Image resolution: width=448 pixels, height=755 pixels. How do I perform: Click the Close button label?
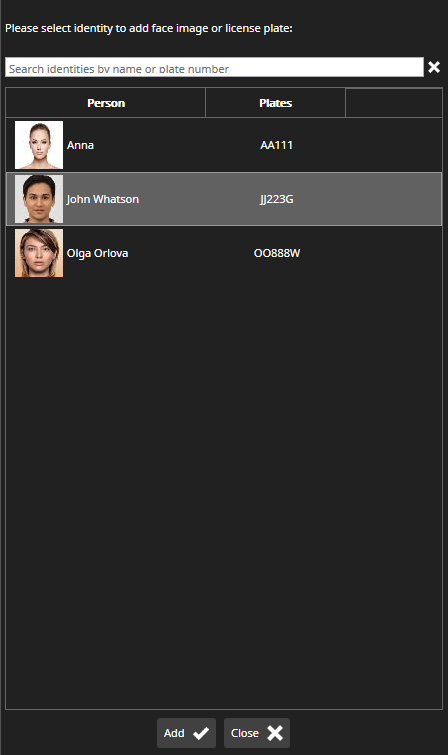(245, 733)
